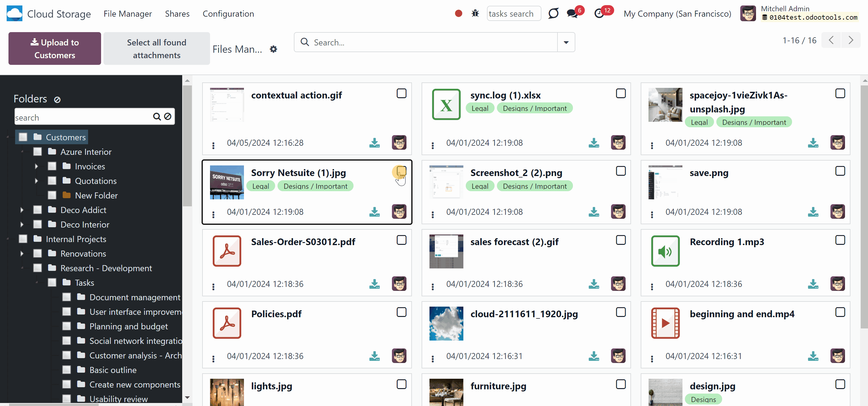Open the chat messages icon with badge 6

tap(572, 14)
